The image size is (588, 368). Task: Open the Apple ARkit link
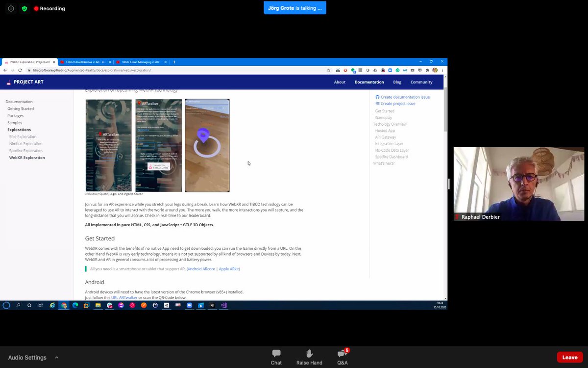point(229,269)
